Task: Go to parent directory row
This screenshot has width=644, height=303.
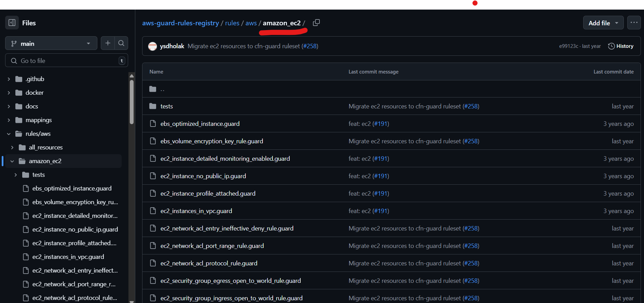Action: pos(391,89)
